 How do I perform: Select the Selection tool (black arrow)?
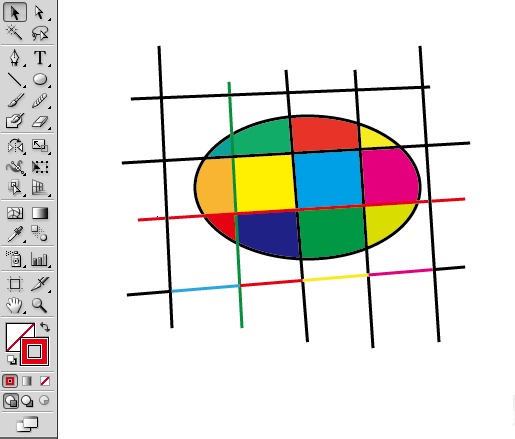pos(15,13)
